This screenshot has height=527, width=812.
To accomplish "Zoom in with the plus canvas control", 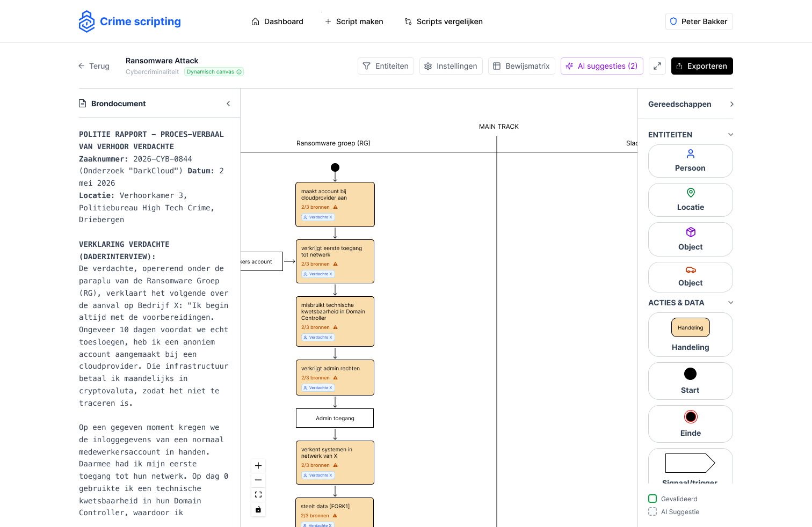I will 258,466.
